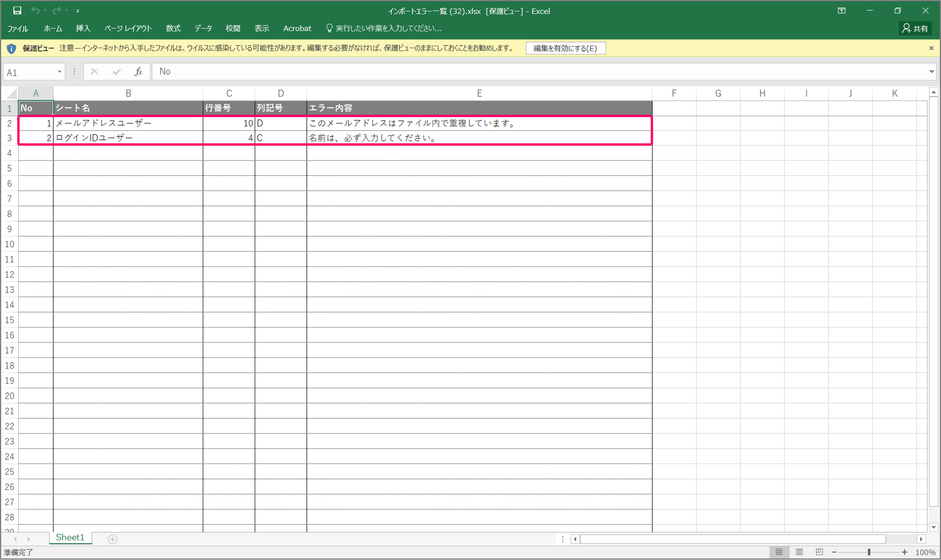Switch to Page Layout view
This screenshot has height=560, width=941.
tap(799, 552)
